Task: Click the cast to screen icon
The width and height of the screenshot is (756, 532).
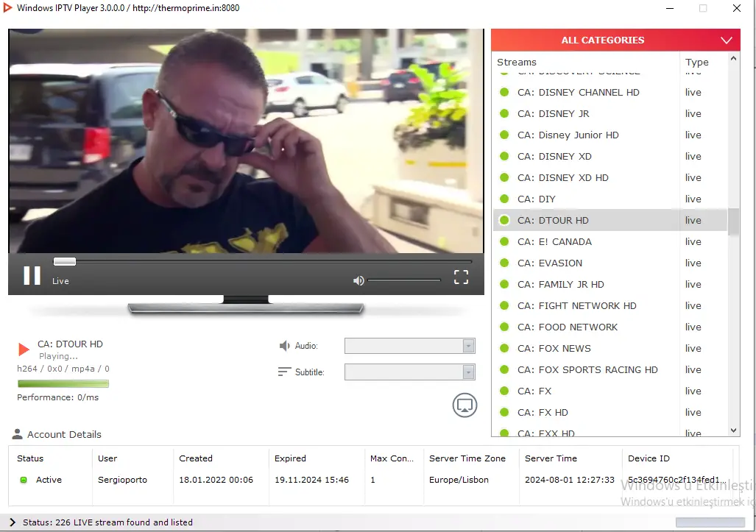Action: [464, 405]
